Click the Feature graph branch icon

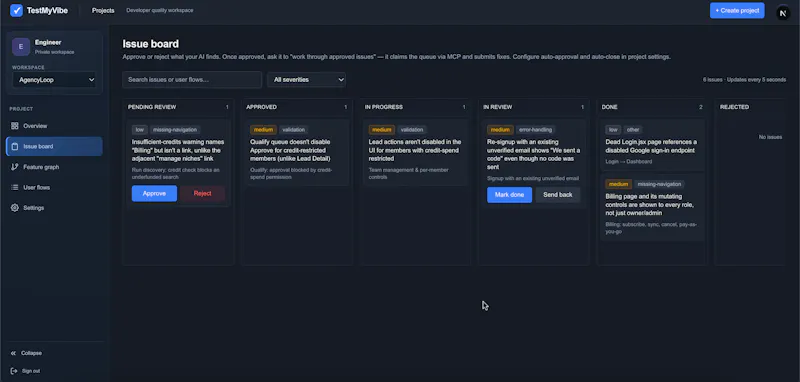click(x=15, y=167)
